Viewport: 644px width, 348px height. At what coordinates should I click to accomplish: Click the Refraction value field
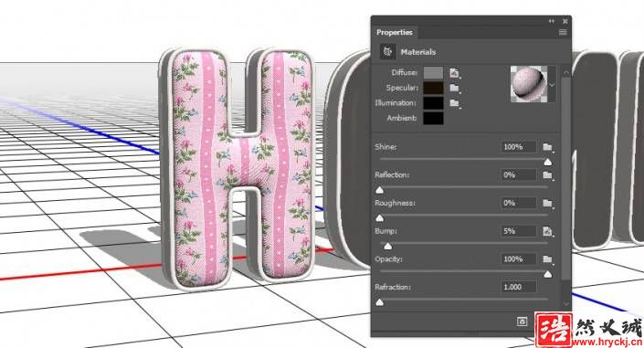tap(518, 287)
